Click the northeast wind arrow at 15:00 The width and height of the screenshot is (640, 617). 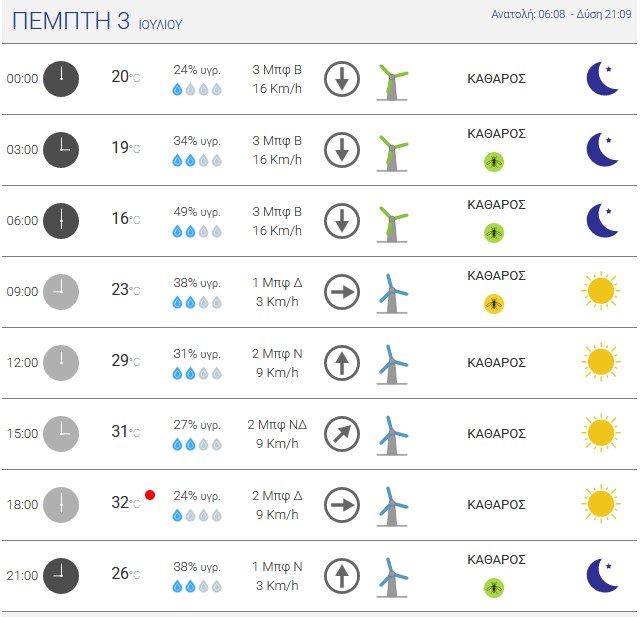342,434
